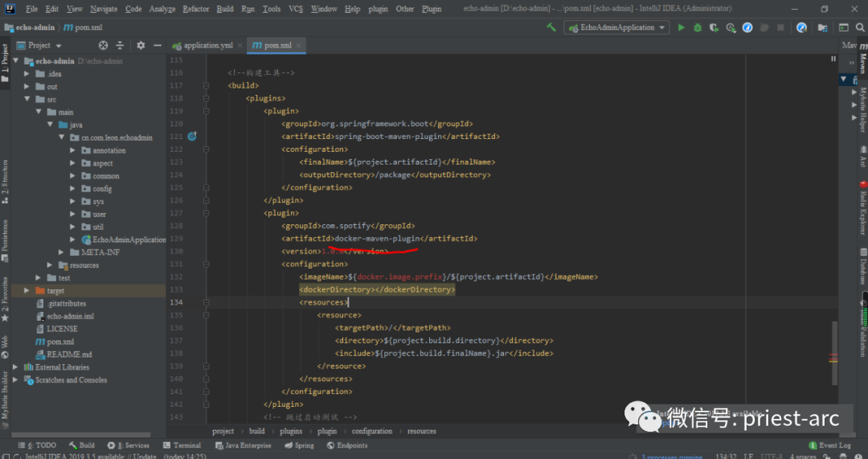Screen dimensions: 868x459
Task: Select the config package in project tree
Action: (x=102, y=189)
